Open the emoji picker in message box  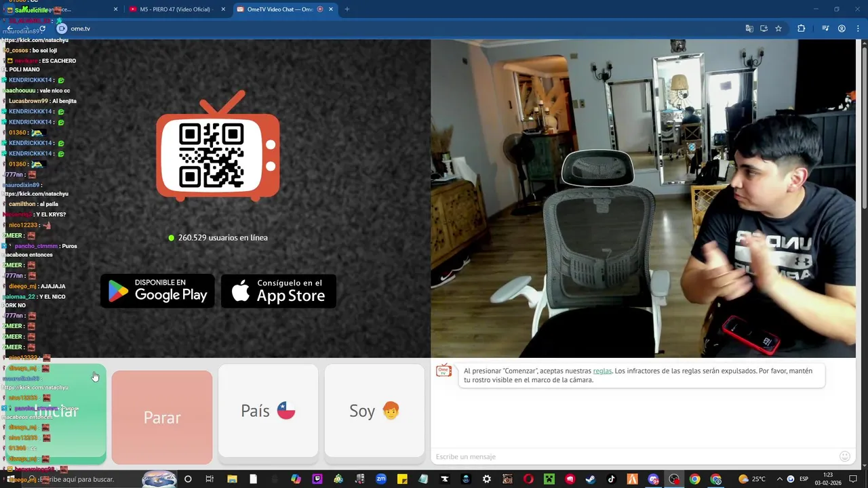pos(845,456)
